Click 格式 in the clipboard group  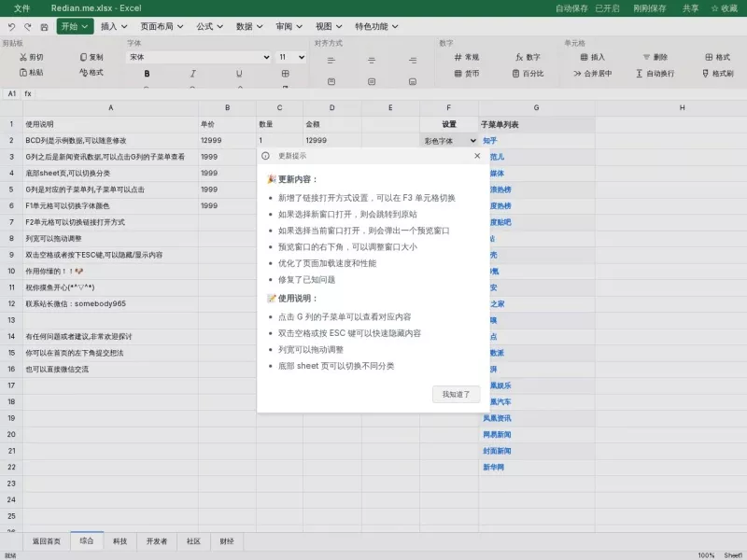click(x=92, y=73)
